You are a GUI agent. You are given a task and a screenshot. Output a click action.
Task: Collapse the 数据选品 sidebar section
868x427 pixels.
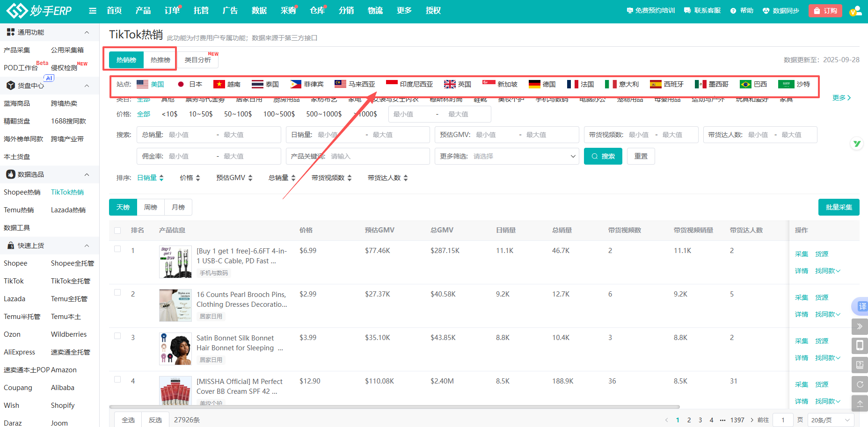click(87, 174)
